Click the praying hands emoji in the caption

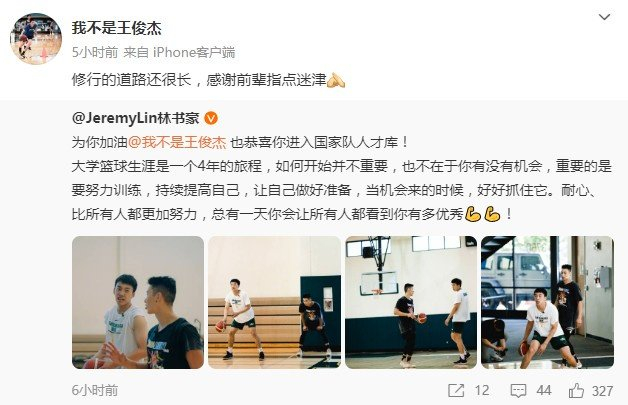pyautogui.click(x=336, y=81)
